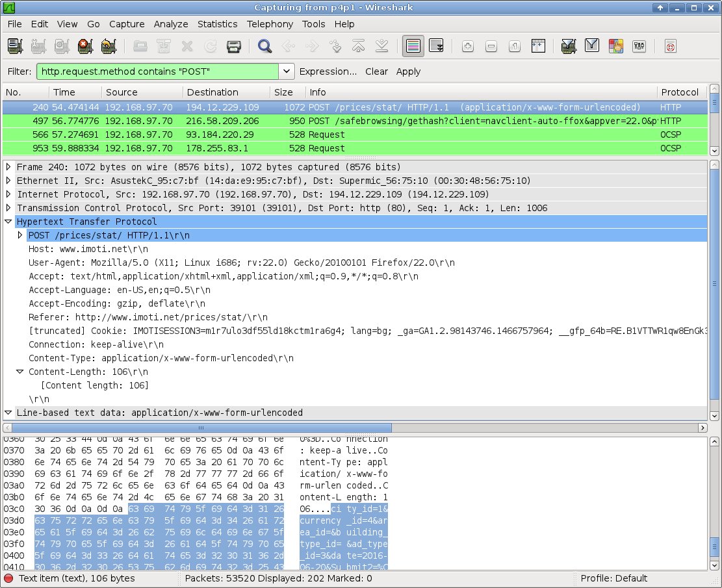Open a capture file icon
Screen dimensions: 722x588
tap(140, 46)
